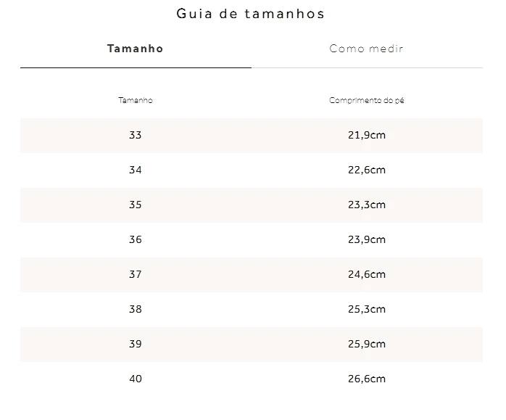The image size is (506, 420).
Task: Select size 34 in the table
Action: click(x=136, y=170)
